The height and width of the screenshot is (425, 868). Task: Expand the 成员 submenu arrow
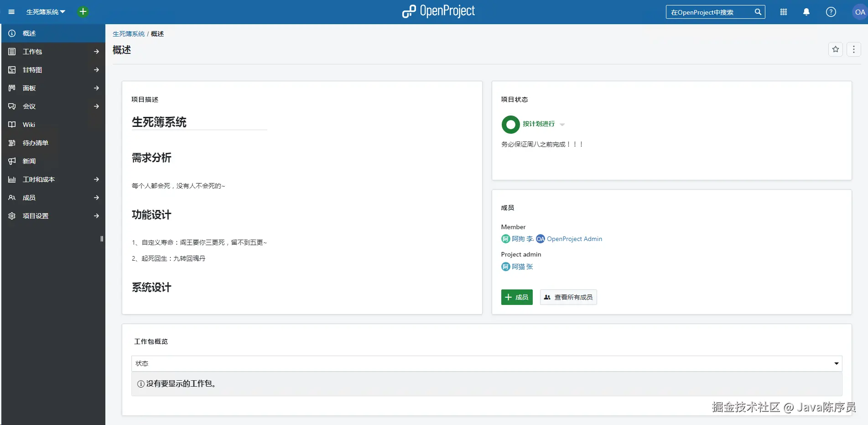[96, 198]
